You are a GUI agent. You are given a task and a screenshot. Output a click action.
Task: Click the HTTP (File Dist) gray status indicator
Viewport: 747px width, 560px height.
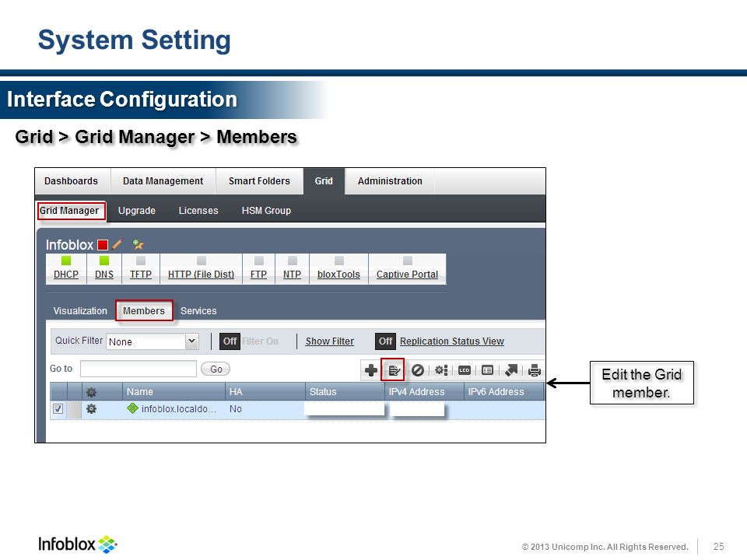pyautogui.click(x=202, y=261)
